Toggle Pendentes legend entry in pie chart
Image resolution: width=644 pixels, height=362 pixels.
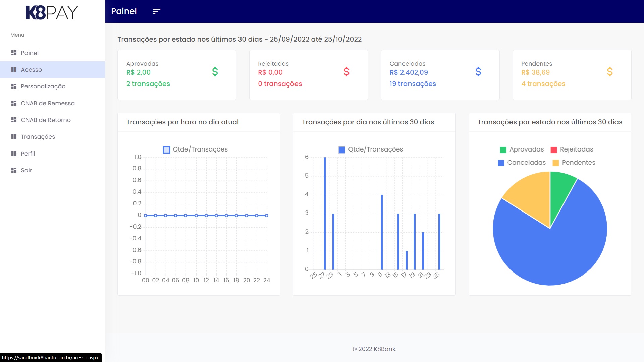coord(574,163)
